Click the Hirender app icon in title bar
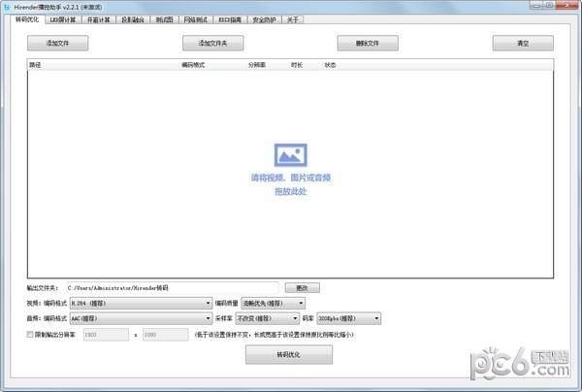Screen dimensions: 582x392 click(x=7, y=7)
